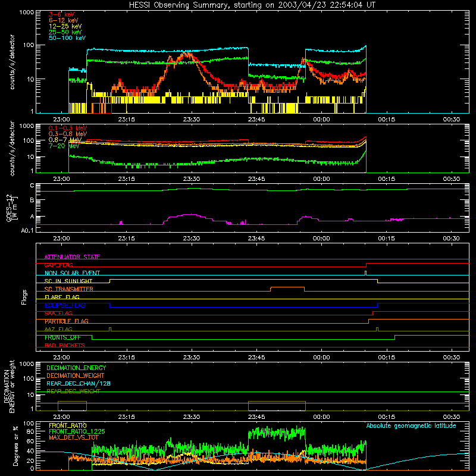This screenshot has width=476, height=476.
Task: Click the FLARE_FLAG label
Action: click(x=62, y=297)
